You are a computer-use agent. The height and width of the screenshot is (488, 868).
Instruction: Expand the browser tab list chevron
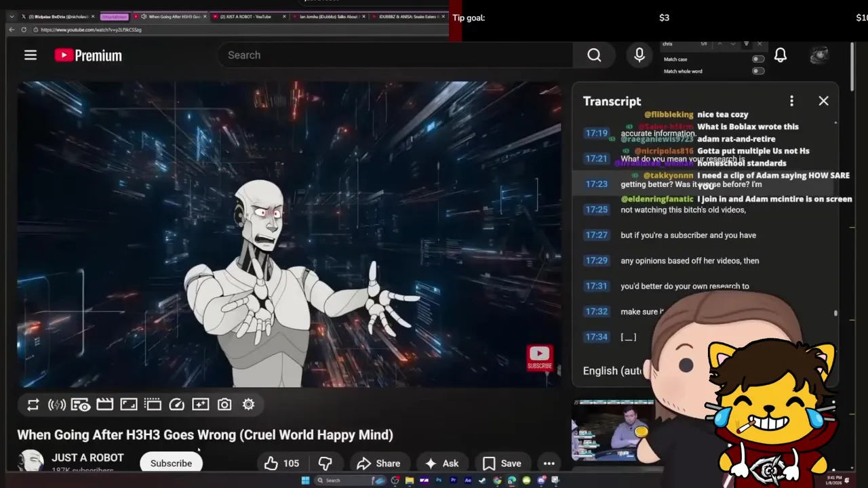point(12,16)
